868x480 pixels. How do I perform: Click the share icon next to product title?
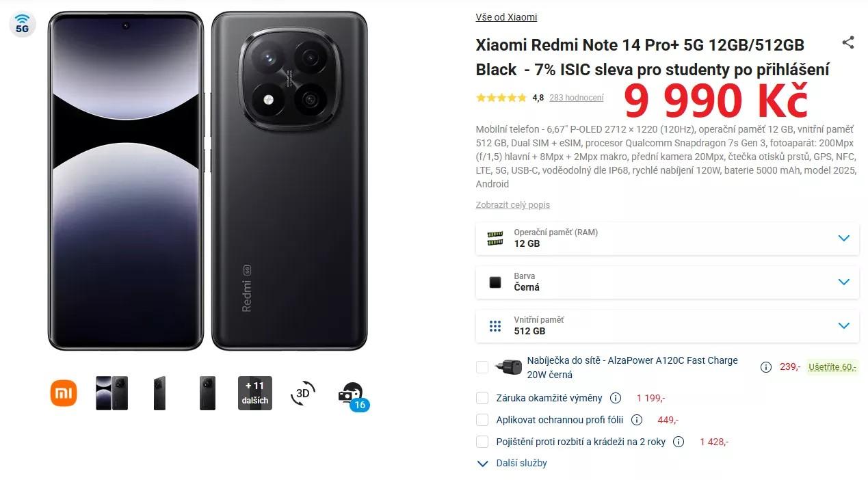click(x=848, y=42)
